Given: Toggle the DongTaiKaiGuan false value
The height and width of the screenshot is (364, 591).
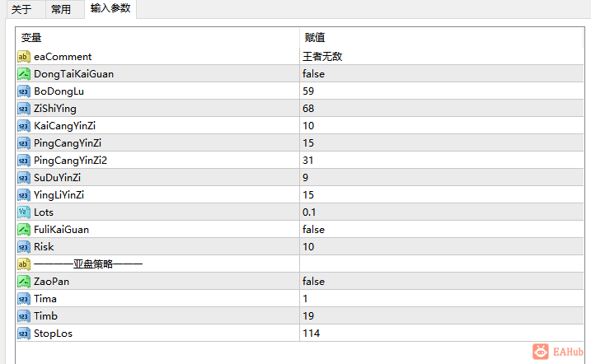Looking at the screenshot, I should pos(441,74).
